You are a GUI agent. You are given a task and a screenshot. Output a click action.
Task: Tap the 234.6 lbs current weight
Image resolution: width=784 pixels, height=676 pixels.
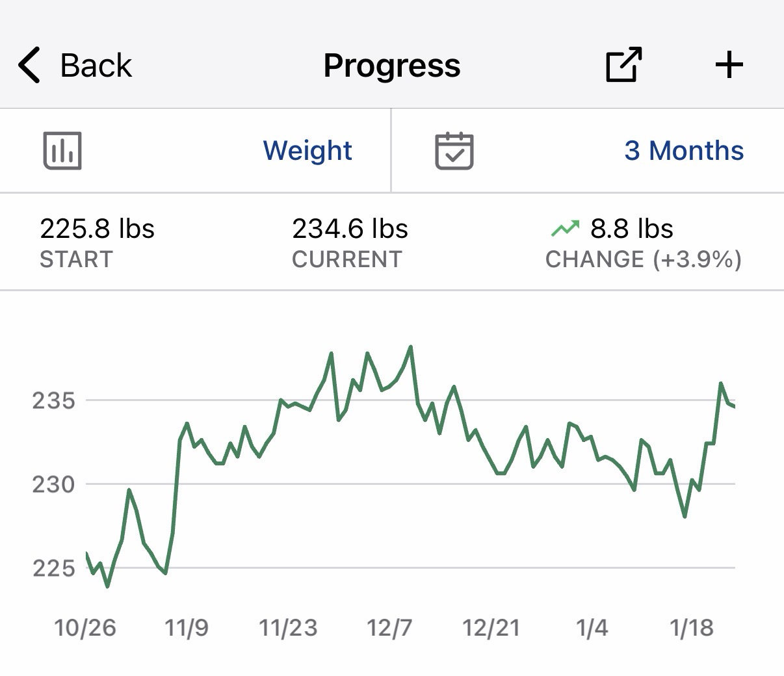tap(350, 229)
